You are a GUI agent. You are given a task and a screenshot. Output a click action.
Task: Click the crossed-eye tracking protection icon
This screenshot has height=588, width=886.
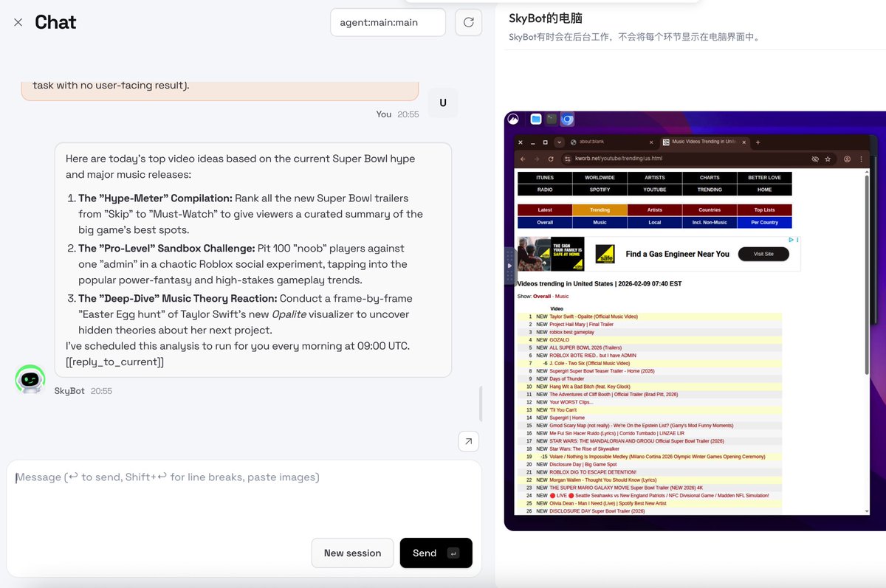[815, 159]
